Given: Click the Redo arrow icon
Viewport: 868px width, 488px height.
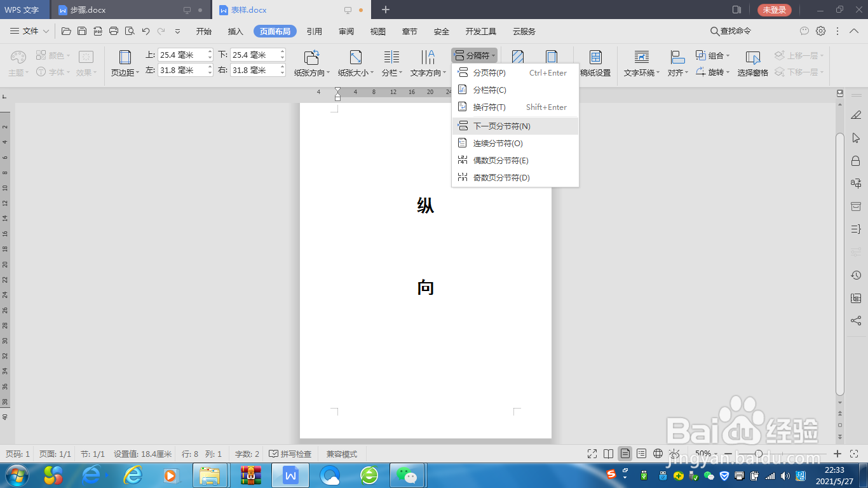Looking at the screenshot, I should (161, 31).
